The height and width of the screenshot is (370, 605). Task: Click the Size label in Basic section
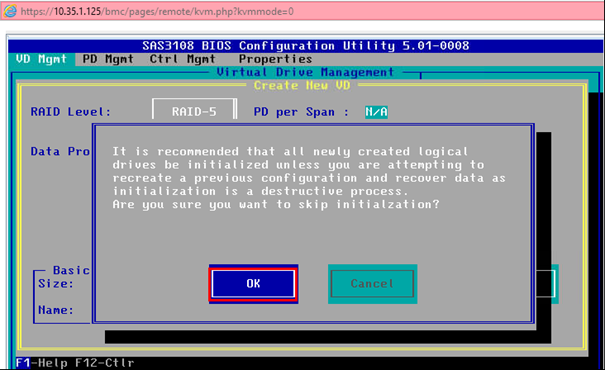click(x=56, y=284)
